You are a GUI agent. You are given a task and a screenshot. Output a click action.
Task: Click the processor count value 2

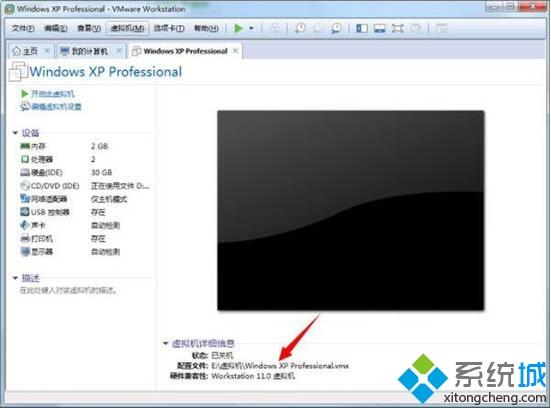[x=93, y=159]
